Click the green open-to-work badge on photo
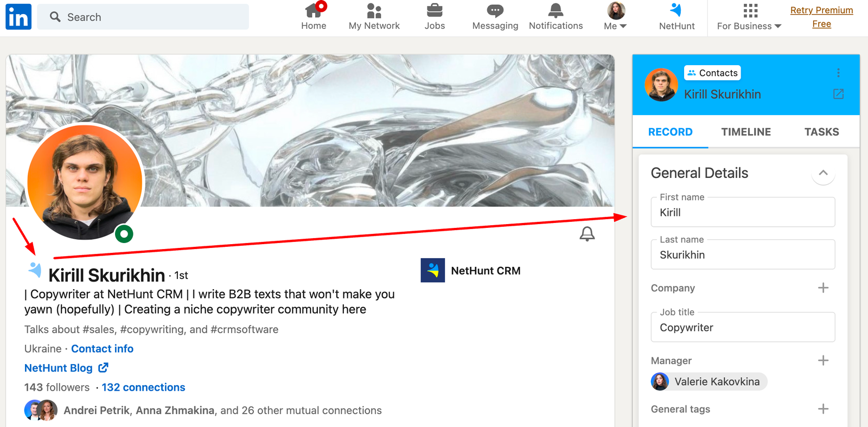The image size is (868, 427). (124, 234)
